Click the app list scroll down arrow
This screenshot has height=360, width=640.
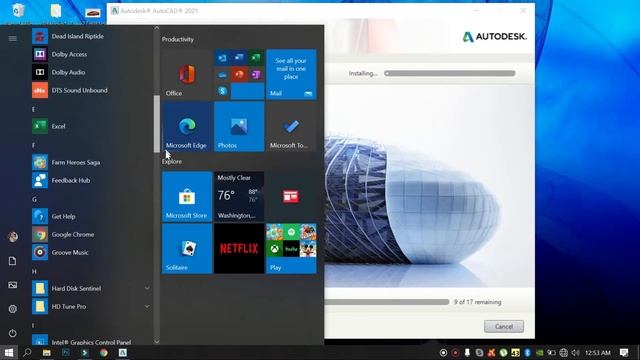(x=157, y=342)
